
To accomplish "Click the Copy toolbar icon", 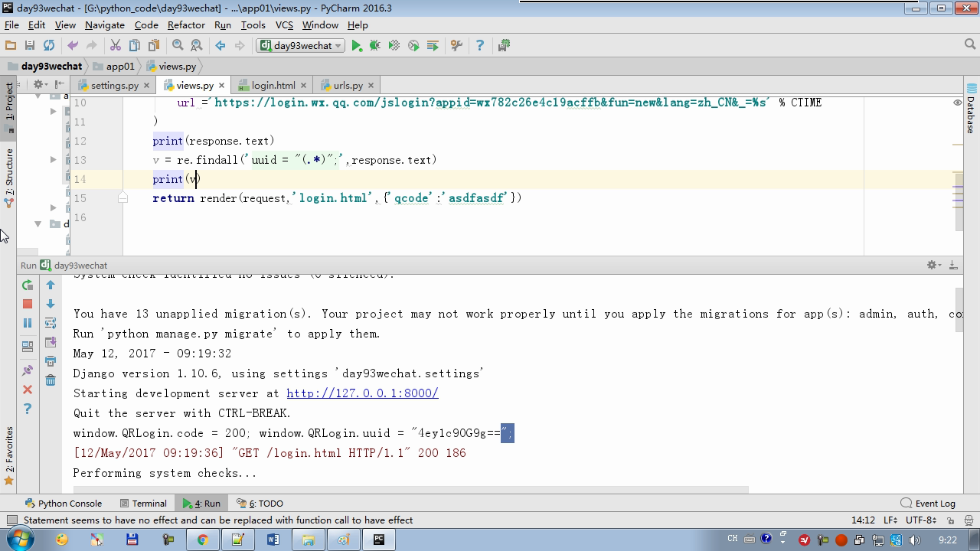I will 135,46.
